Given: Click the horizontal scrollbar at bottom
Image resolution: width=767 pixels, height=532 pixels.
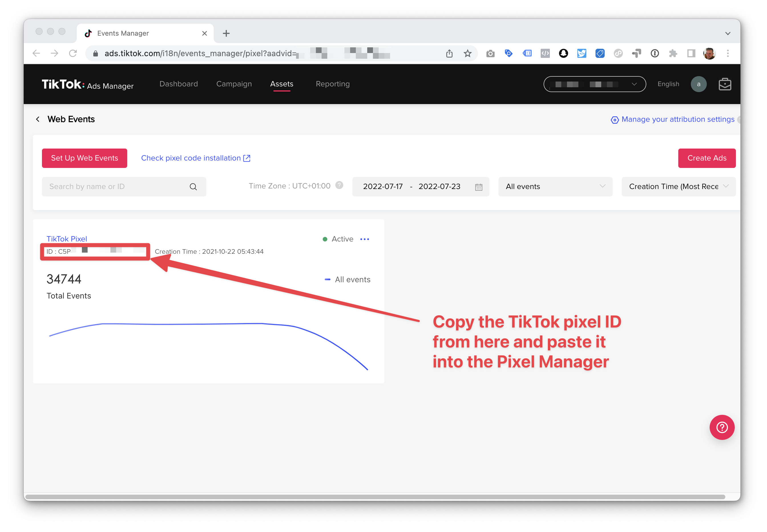Looking at the screenshot, I should [x=375, y=496].
